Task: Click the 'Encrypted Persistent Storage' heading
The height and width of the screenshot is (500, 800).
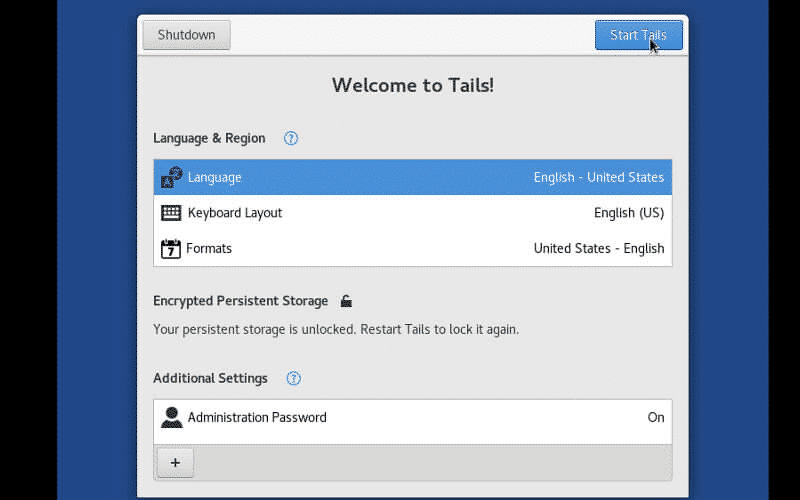Action: 240,301
